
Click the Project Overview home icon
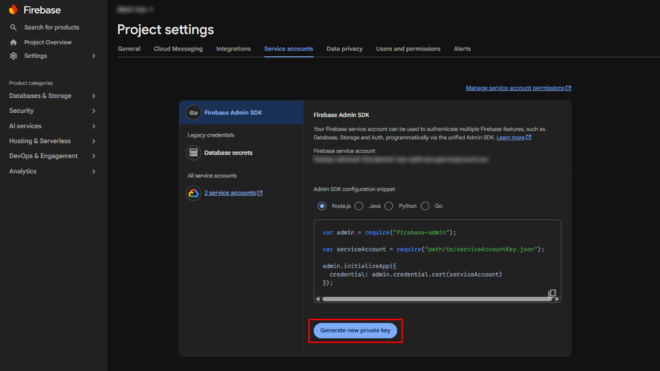(13, 42)
